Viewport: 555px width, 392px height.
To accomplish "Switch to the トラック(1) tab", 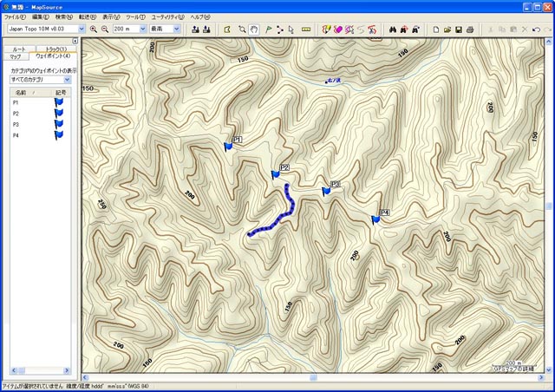I will (56, 49).
